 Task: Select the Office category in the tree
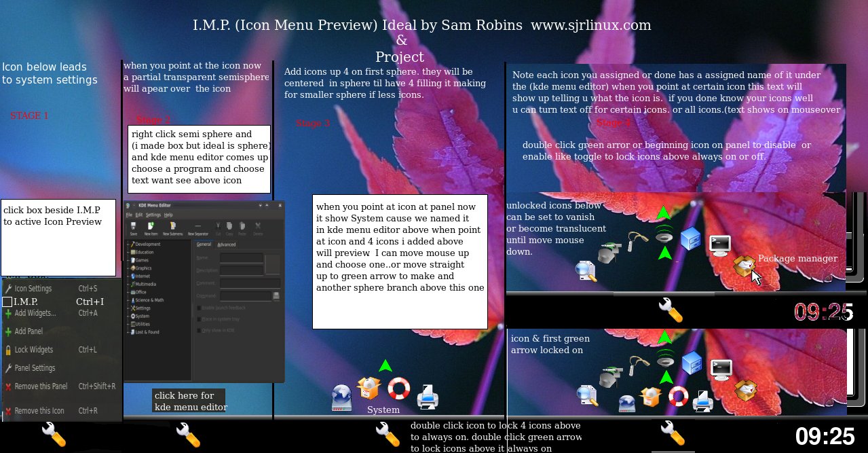[138, 292]
